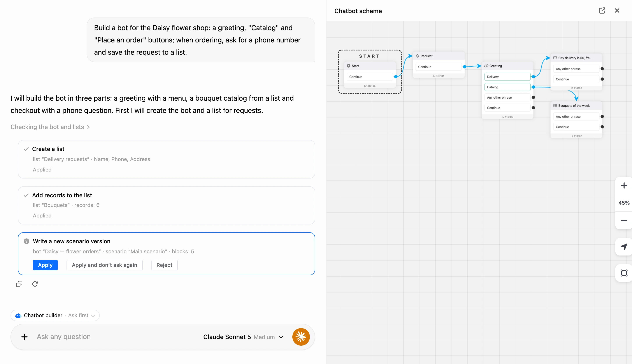Screen dimensions: 632x364
Task: Click the Request block header
Action: [x=438, y=56]
